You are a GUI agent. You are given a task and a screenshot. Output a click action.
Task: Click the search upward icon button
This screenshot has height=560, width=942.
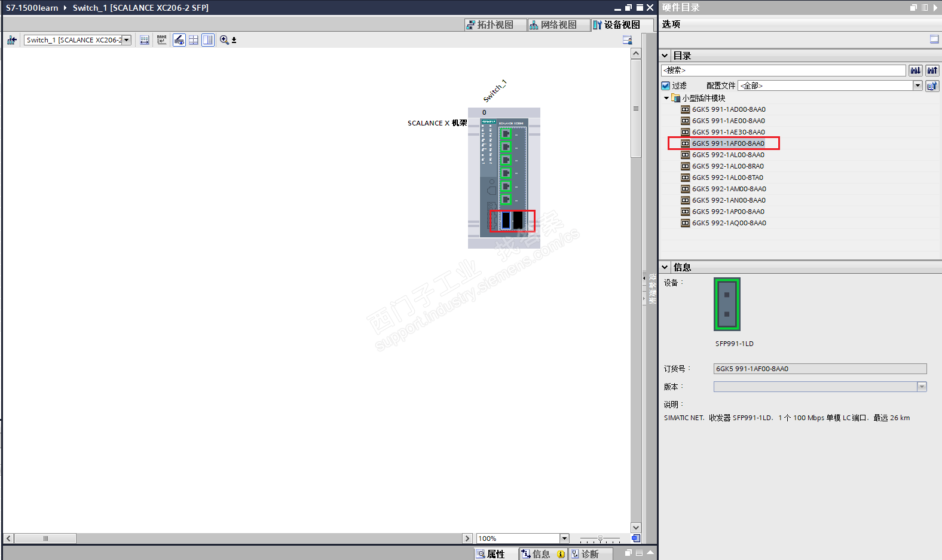[x=932, y=71]
